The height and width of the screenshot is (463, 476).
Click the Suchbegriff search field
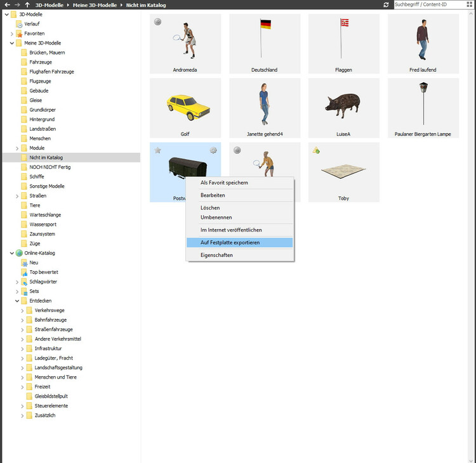coord(429,4)
